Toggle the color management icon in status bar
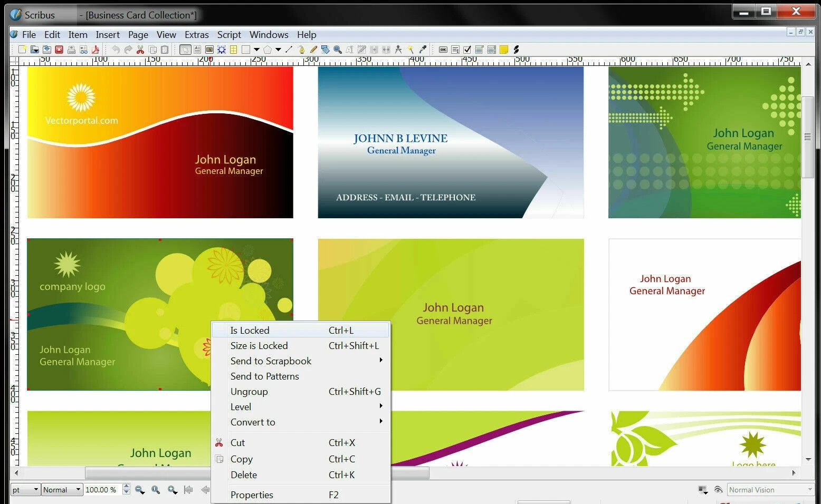The width and height of the screenshot is (821, 504). tap(702, 490)
